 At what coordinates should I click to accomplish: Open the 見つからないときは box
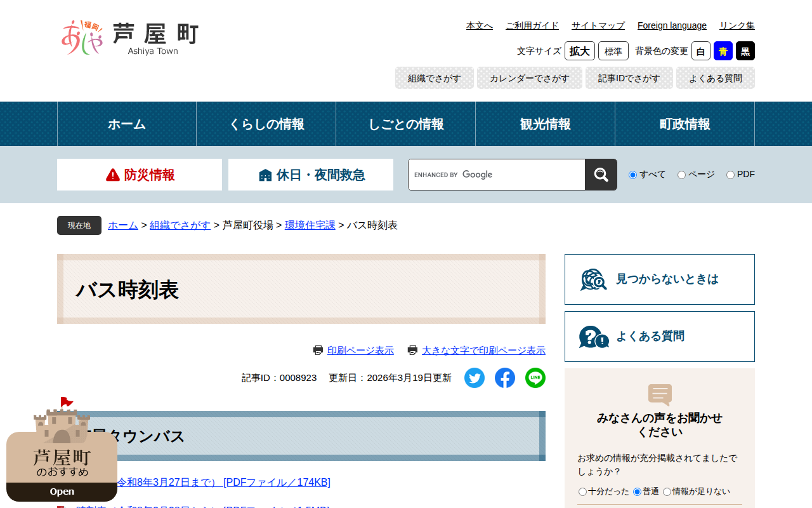[x=660, y=279]
